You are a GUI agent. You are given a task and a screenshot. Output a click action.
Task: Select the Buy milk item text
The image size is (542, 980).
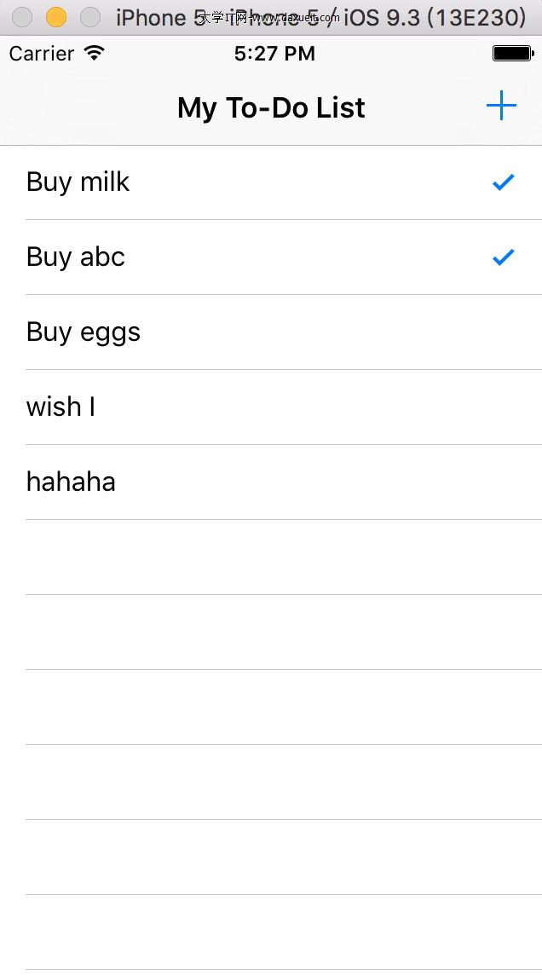(78, 182)
